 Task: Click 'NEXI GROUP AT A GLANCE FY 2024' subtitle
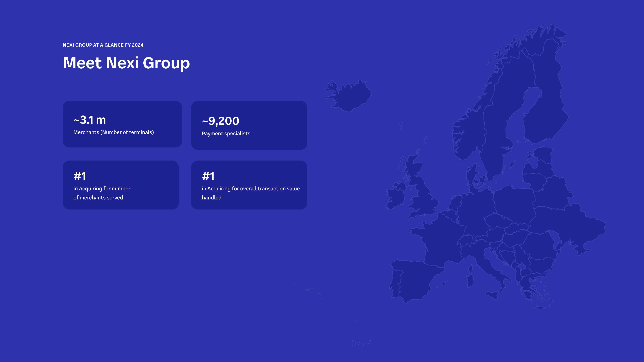pyautogui.click(x=103, y=45)
